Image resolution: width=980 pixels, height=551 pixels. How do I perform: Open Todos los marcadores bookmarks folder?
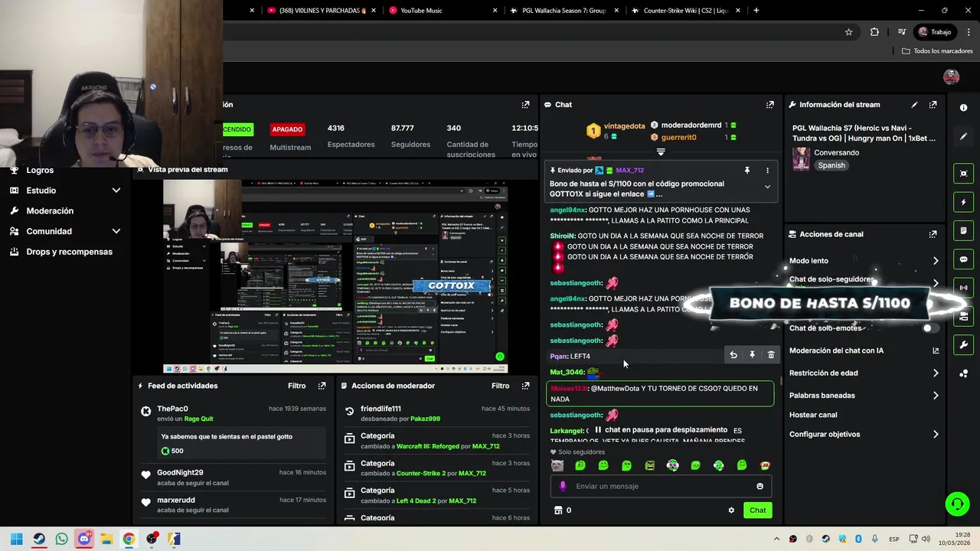937,51
